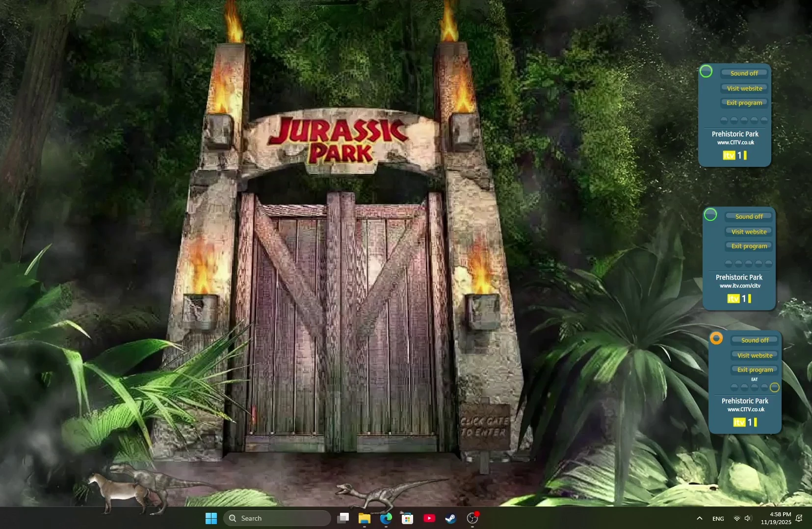Toggle Sound off in the orange-ring widget
Image resolution: width=812 pixels, height=529 pixels.
pyautogui.click(x=755, y=340)
